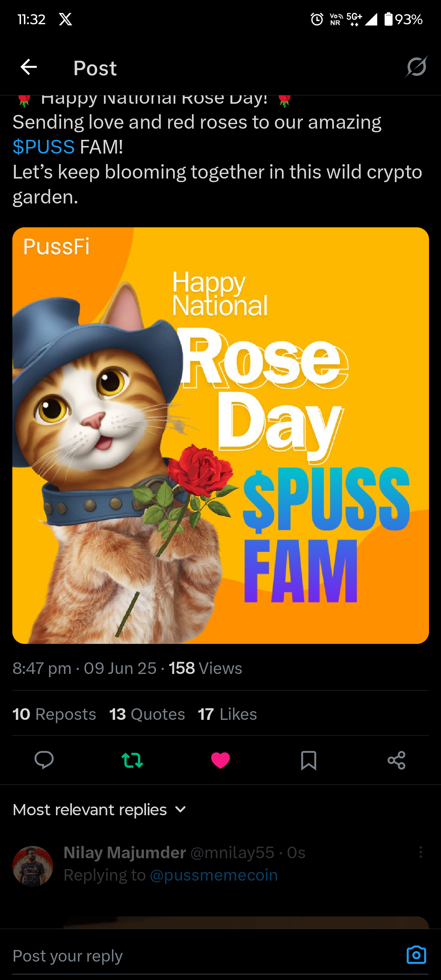The width and height of the screenshot is (441, 980).
Task: Open the Grok icon in header
Action: [x=416, y=67]
